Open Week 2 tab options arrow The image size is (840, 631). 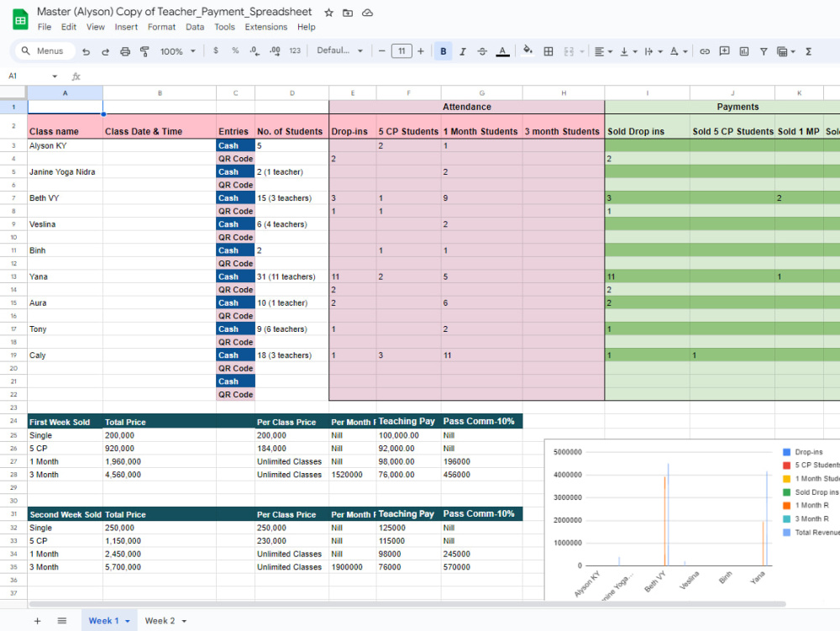tap(184, 622)
